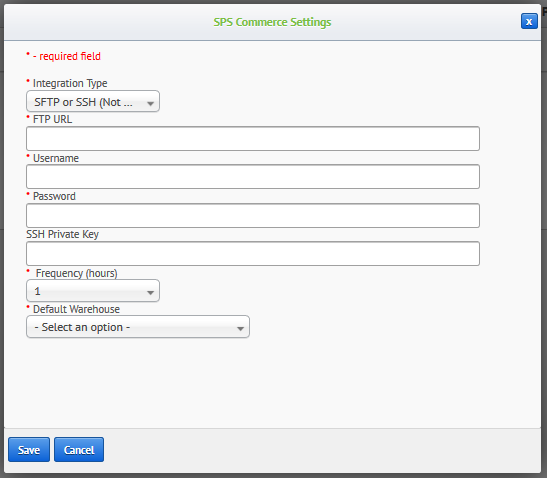Click the FTP URL label text
Screen dimensions: 547x478
[x=52, y=119]
